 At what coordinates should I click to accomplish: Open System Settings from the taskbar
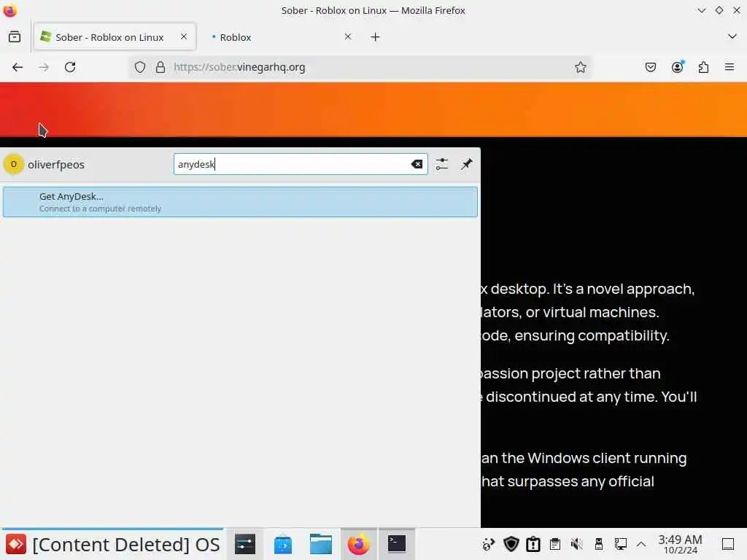click(x=245, y=544)
